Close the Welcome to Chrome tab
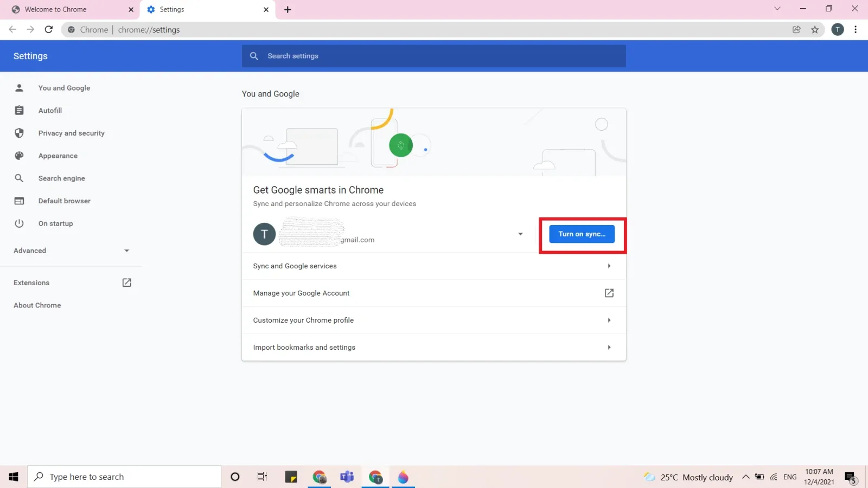This screenshot has width=868, height=488. (x=131, y=10)
